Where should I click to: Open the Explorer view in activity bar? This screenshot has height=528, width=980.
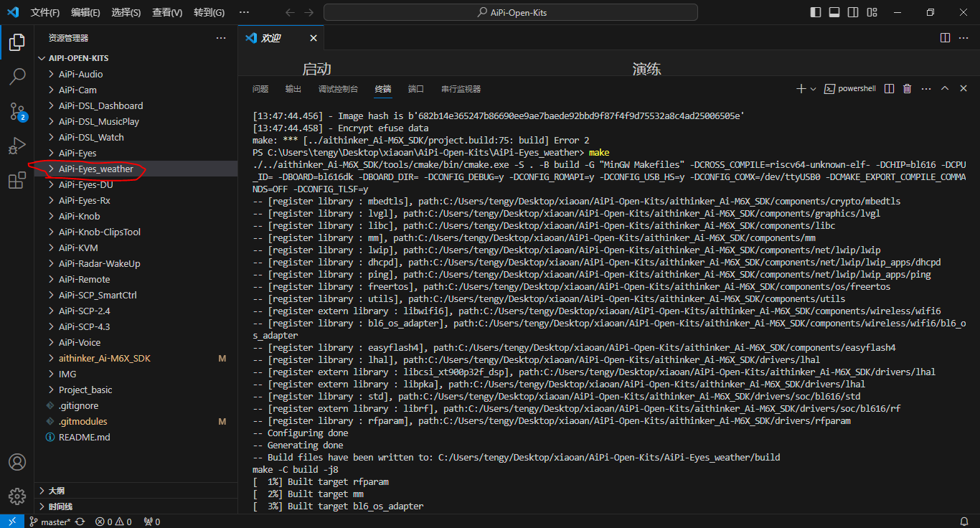tap(17, 42)
